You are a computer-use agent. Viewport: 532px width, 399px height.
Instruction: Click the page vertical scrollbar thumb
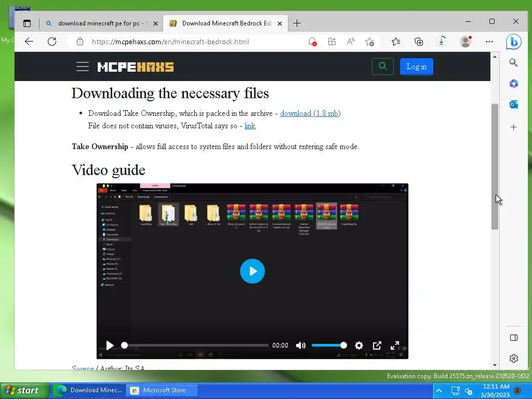click(x=495, y=167)
